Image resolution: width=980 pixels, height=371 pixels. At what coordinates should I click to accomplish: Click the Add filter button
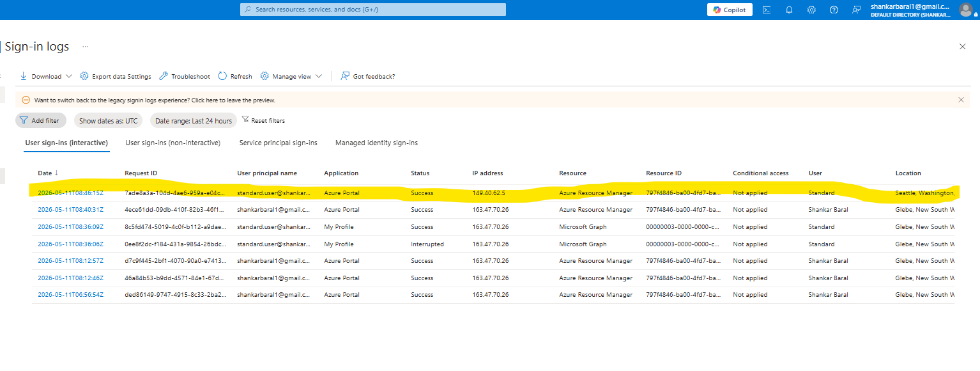coord(41,120)
